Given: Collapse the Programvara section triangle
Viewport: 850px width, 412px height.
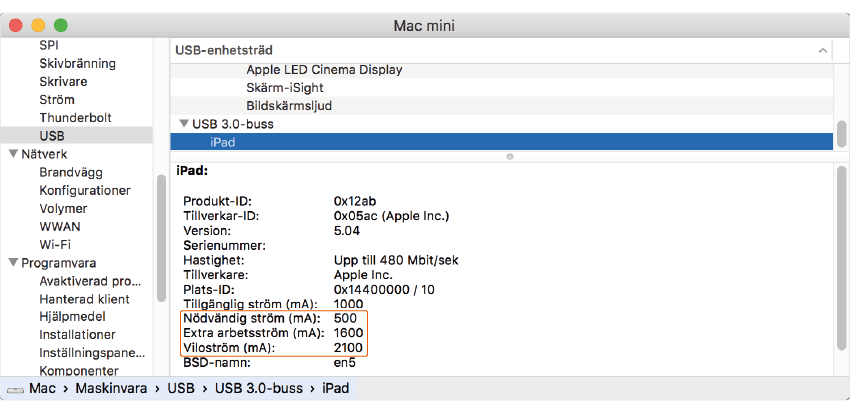Looking at the screenshot, I should pos(13,263).
